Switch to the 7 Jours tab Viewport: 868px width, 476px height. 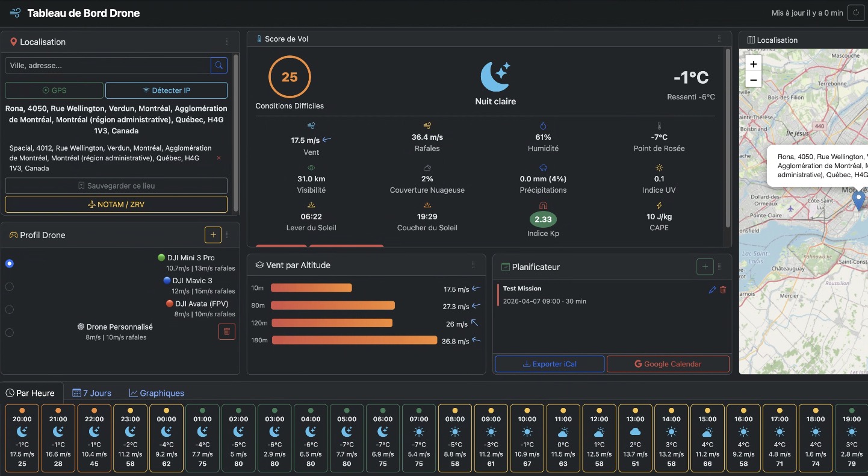[x=91, y=393]
